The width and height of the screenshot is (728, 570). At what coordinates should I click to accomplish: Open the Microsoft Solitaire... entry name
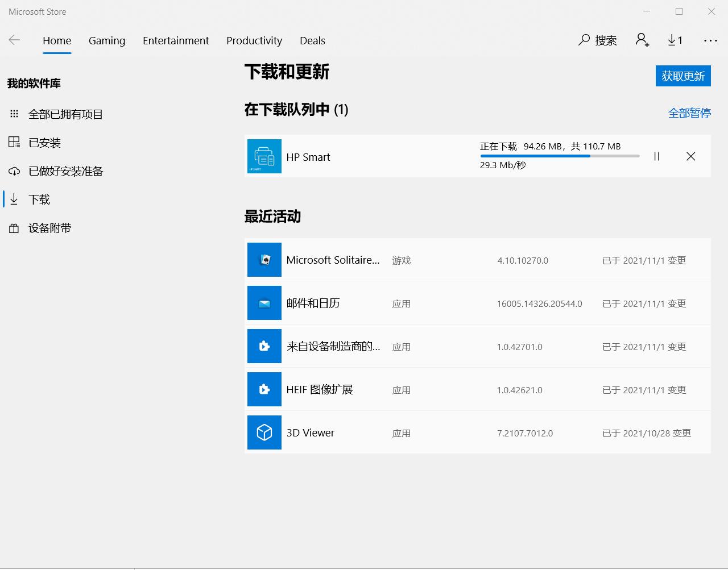333,260
